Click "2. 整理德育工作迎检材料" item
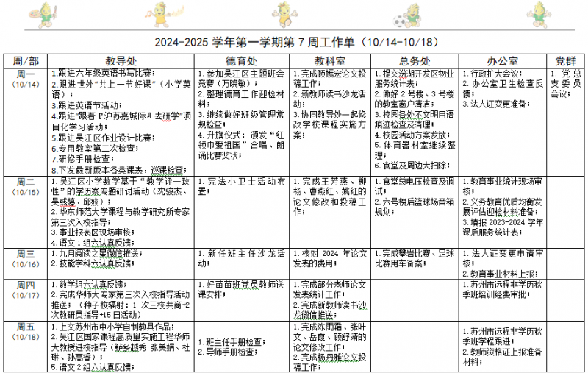This screenshot has height=373, width=588. point(241,99)
